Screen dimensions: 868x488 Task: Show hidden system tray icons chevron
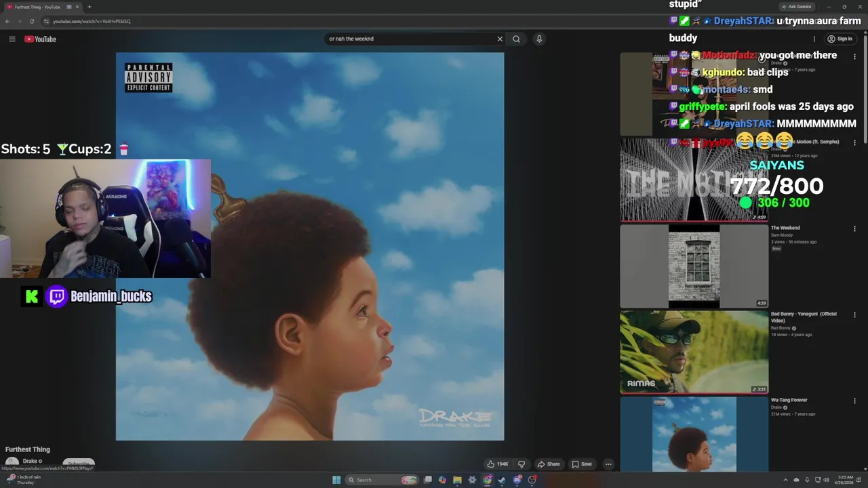point(785,480)
